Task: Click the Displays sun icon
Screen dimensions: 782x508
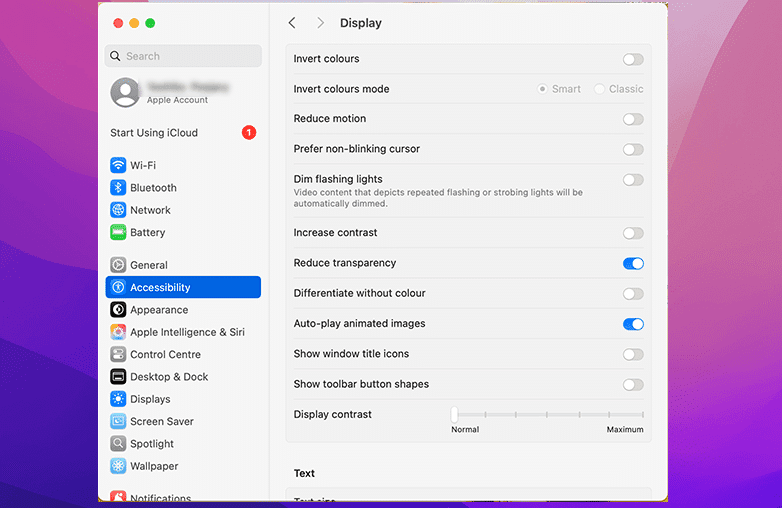Action: [x=118, y=399]
